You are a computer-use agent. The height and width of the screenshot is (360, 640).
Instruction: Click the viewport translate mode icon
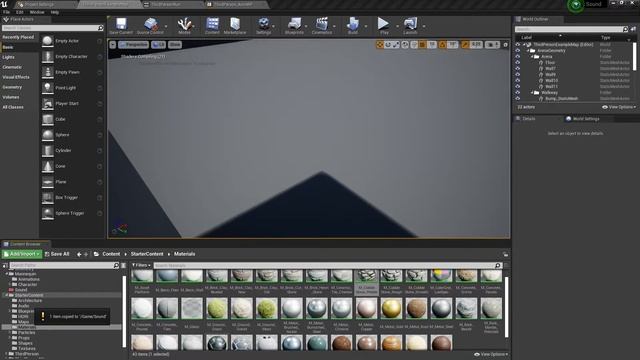point(380,44)
